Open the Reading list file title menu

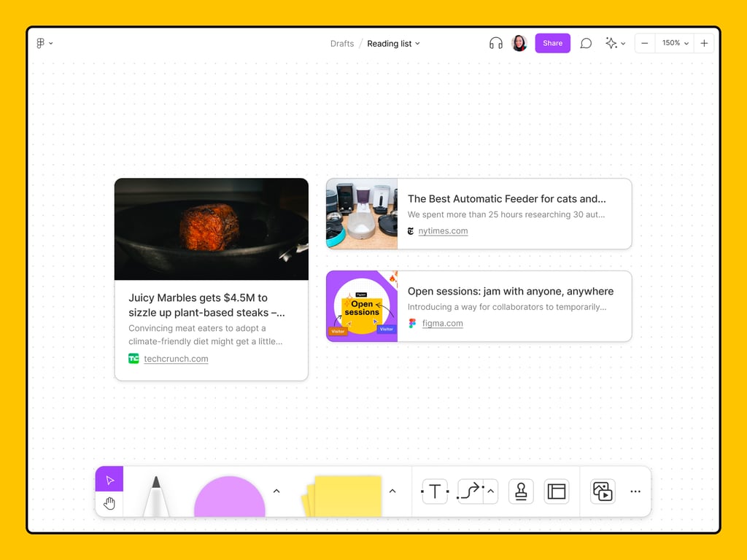click(393, 44)
